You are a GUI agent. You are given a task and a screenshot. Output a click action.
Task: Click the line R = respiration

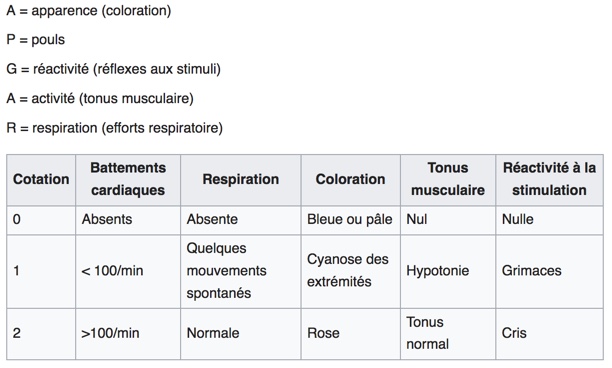click(114, 128)
